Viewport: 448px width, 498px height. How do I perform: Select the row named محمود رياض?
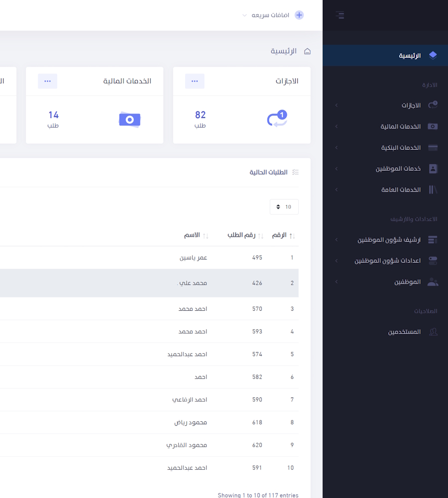(x=149, y=422)
